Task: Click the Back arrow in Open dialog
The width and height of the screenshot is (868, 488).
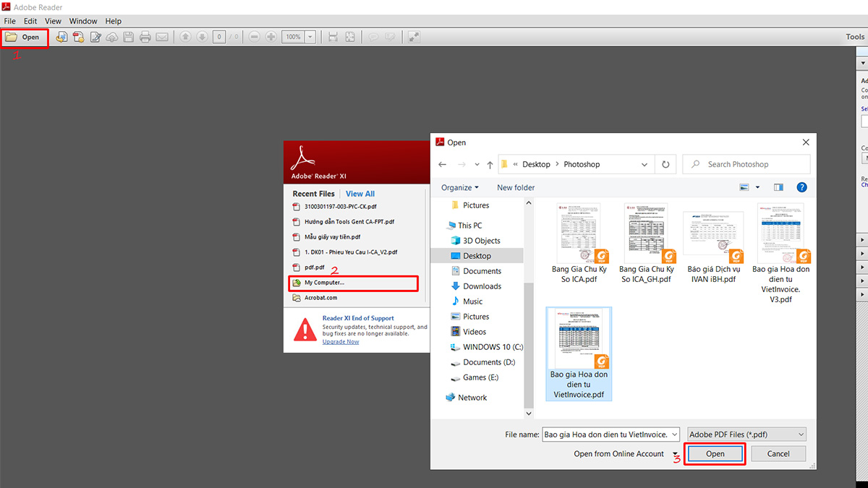Action: (443, 164)
